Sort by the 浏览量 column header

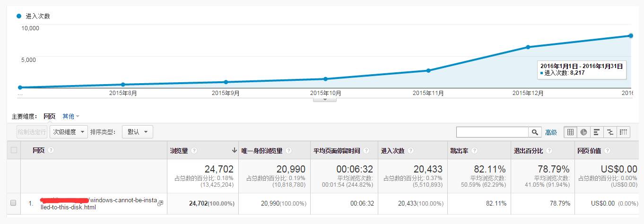(x=179, y=151)
